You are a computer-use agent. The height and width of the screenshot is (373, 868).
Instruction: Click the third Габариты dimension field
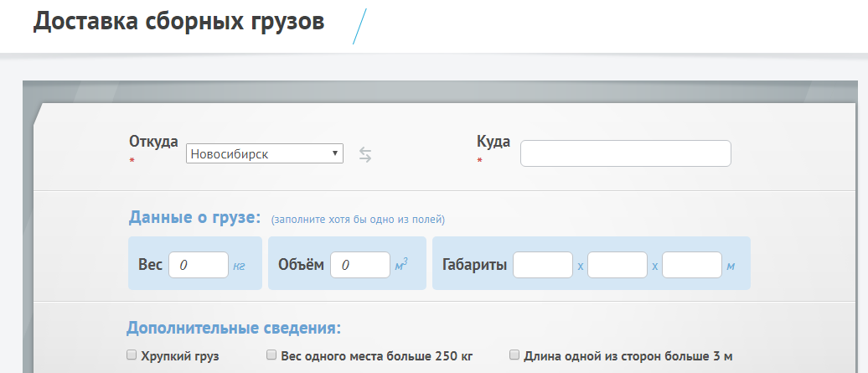click(x=693, y=265)
